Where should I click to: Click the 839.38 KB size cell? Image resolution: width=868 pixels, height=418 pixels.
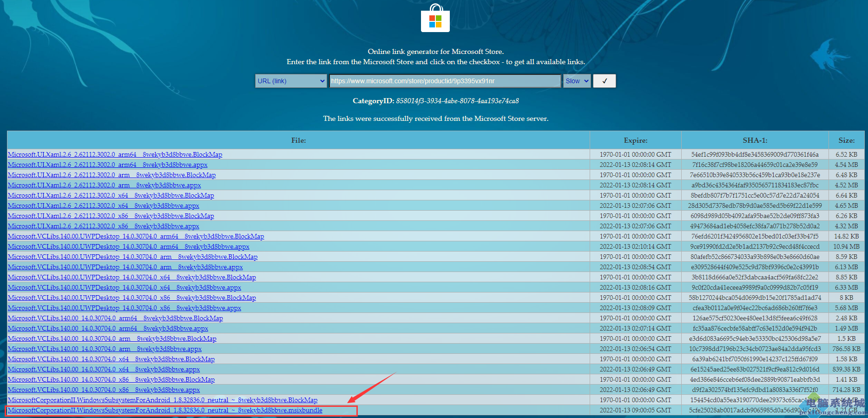(846, 369)
